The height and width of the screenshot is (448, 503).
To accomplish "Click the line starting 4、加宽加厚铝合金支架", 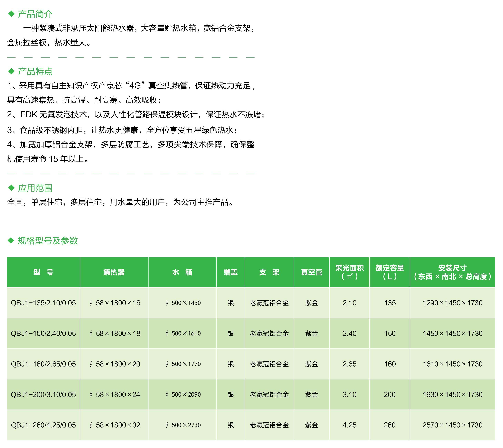I will 131,144.
